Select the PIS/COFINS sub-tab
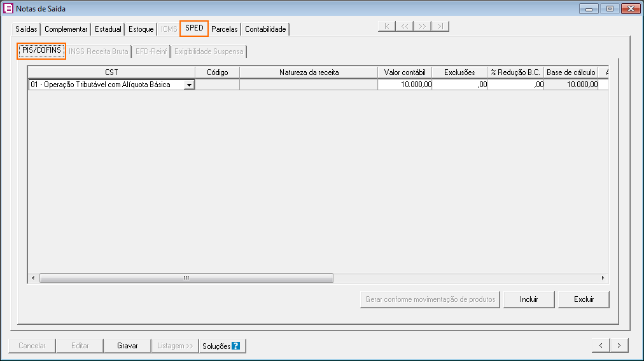 [41, 50]
